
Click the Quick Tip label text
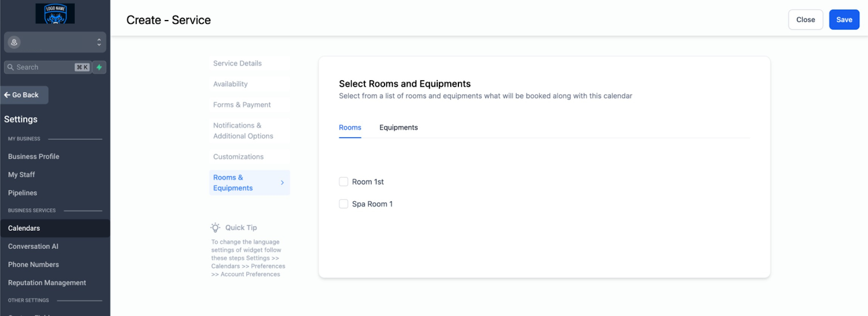(x=241, y=228)
